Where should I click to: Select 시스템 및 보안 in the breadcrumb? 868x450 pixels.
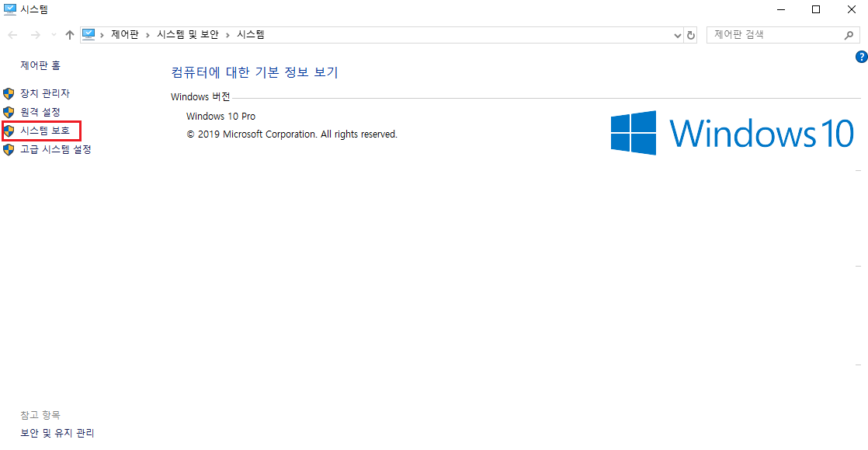pyautogui.click(x=186, y=35)
